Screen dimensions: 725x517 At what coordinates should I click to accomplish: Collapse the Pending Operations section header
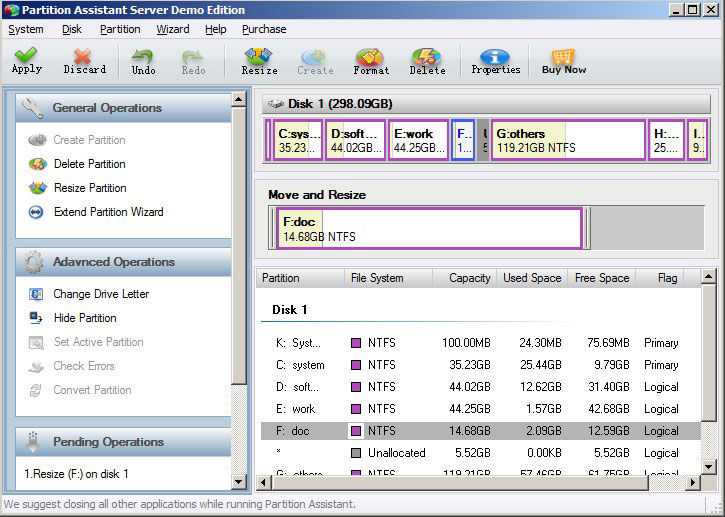coord(123,442)
